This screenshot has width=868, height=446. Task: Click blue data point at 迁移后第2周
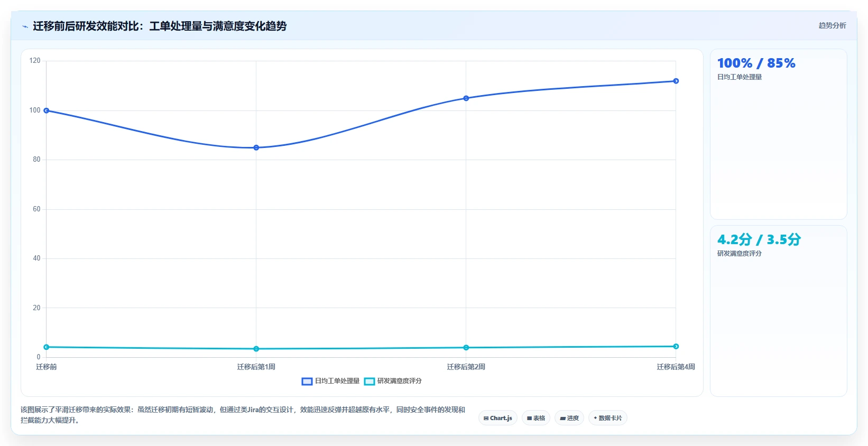466,98
